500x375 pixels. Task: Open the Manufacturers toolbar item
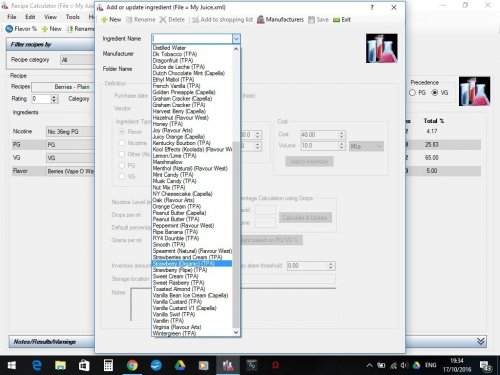tap(280, 20)
